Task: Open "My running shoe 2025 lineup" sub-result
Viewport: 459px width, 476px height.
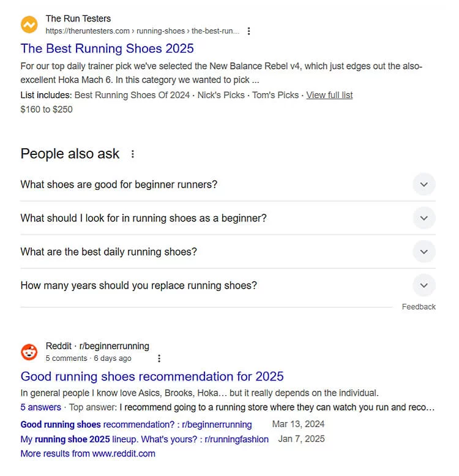Action: [x=144, y=439]
